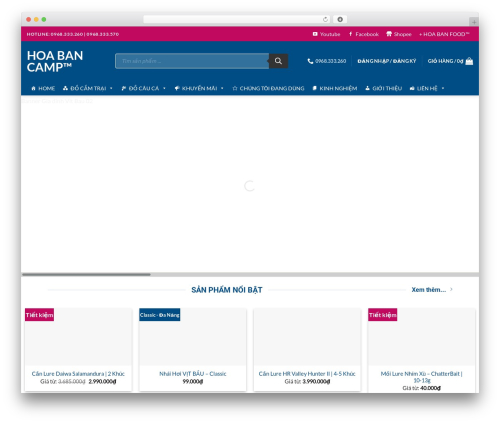Click the HOA BAN CAMP logo
500x423 pixels.
tap(55, 61)
